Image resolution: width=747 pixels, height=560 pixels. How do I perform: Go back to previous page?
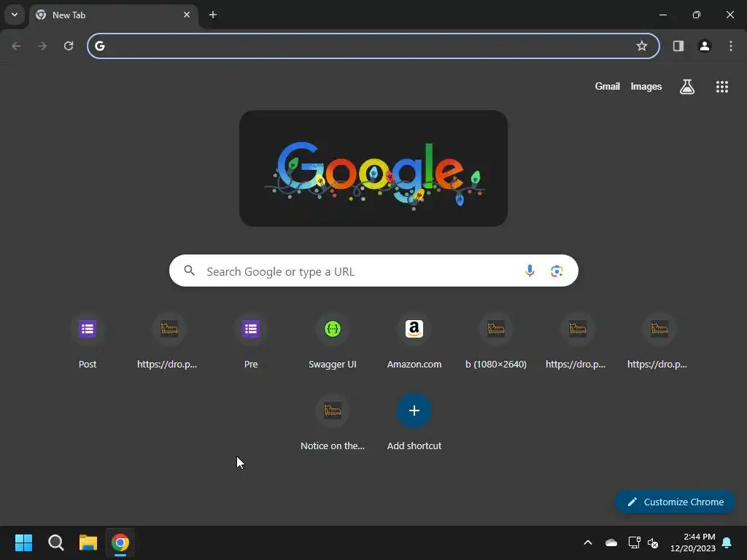tap(16, 46)
